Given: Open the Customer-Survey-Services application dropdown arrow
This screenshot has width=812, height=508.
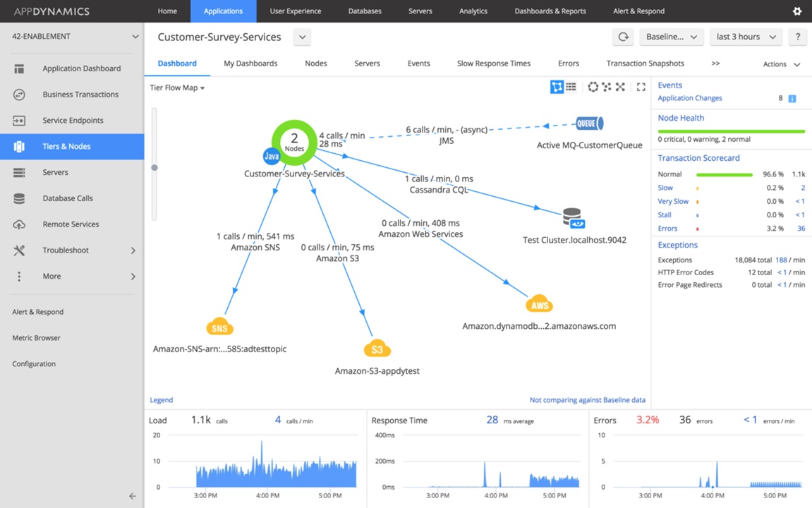Looking at the screenshot, I should 302,37.
